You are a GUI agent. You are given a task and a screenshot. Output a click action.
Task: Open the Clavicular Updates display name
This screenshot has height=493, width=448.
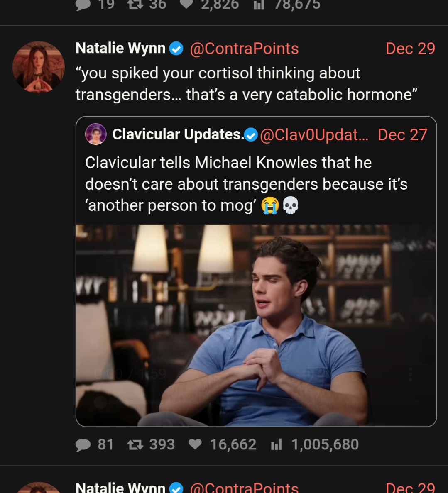tap(178, 135)
